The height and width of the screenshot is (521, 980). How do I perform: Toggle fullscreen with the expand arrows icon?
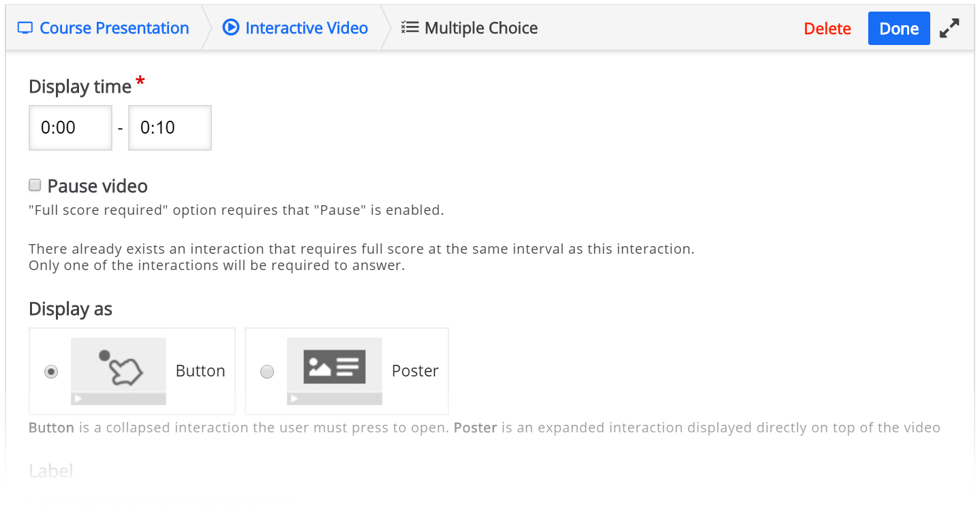(x=949, y=29)
